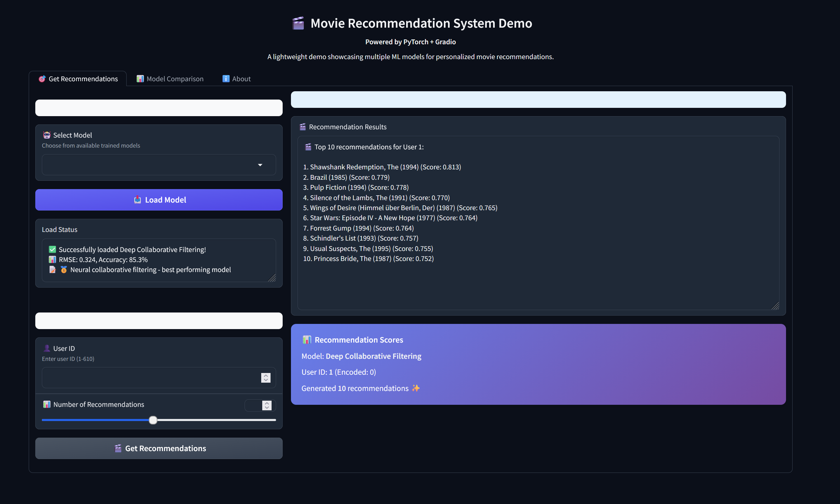This screenshot has width=840, height=504.
Task: Click the target icon on Get Recommendations tab
Action: (42, 79)
